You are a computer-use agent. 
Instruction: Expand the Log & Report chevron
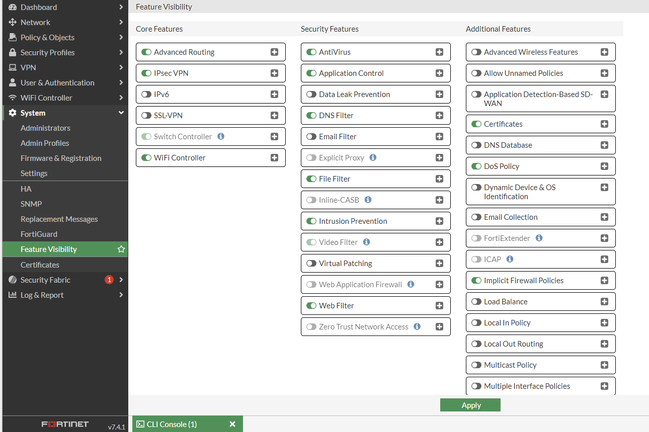[121, 295]
